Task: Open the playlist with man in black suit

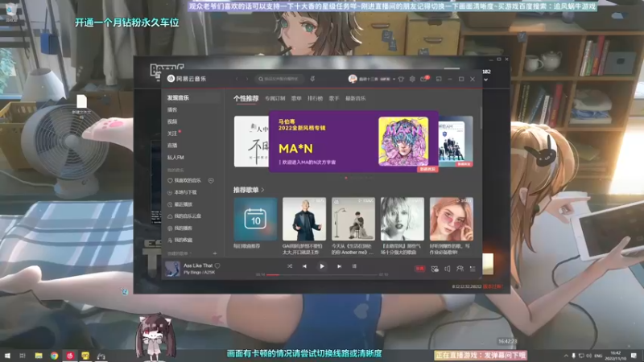Action: tap(304, 219)
